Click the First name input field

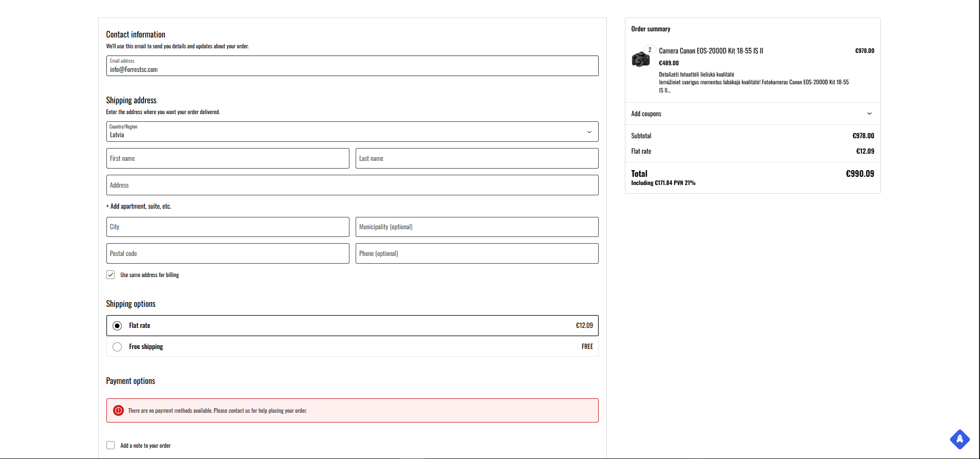228,158
